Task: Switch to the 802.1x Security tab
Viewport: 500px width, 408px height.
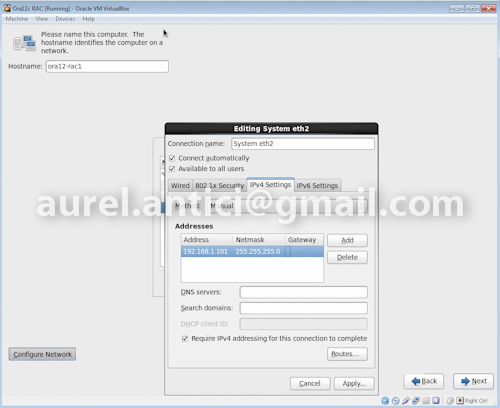Action: [x=220, y=186]
